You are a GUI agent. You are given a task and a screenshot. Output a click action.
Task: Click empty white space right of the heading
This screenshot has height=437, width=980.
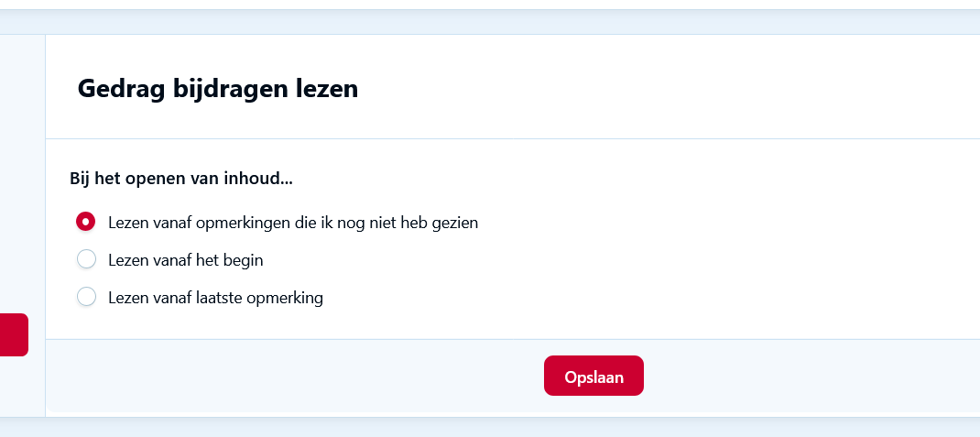tap(669, 89)
